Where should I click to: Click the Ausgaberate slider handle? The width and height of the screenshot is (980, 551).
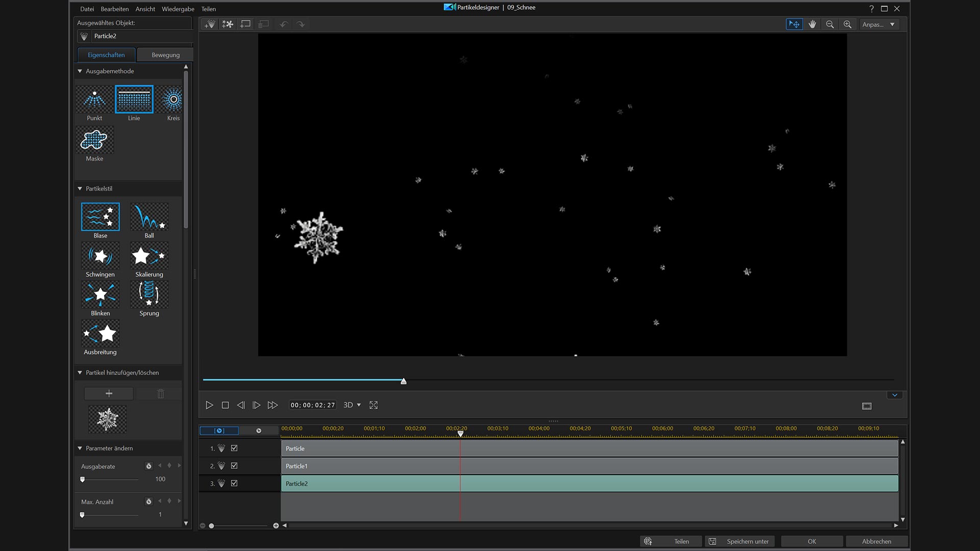(x=83, y=480)
